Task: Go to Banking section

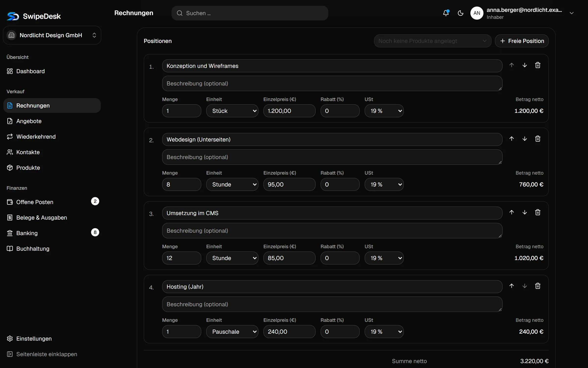Action: coord(52,233)
